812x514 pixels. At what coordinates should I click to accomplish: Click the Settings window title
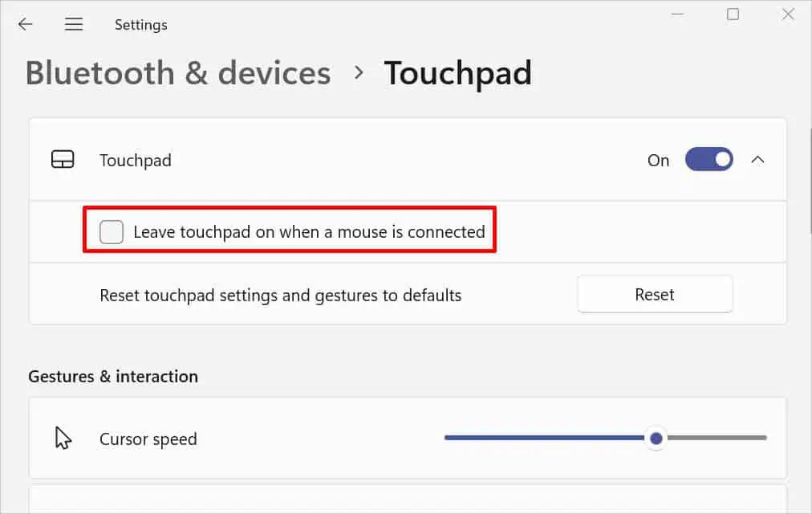140,25
